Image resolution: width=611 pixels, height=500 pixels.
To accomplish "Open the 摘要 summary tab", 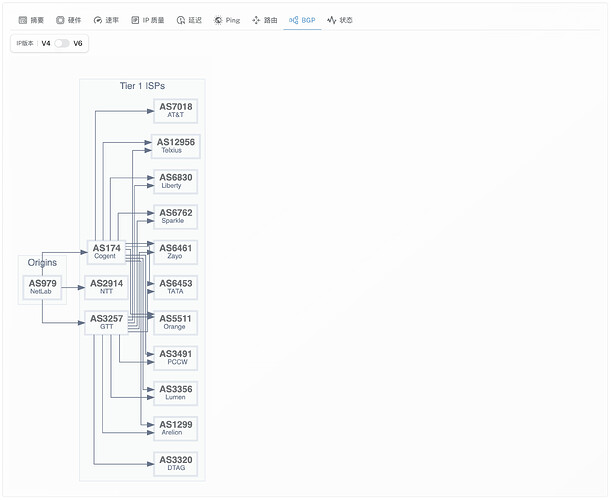I will (31, 20).
